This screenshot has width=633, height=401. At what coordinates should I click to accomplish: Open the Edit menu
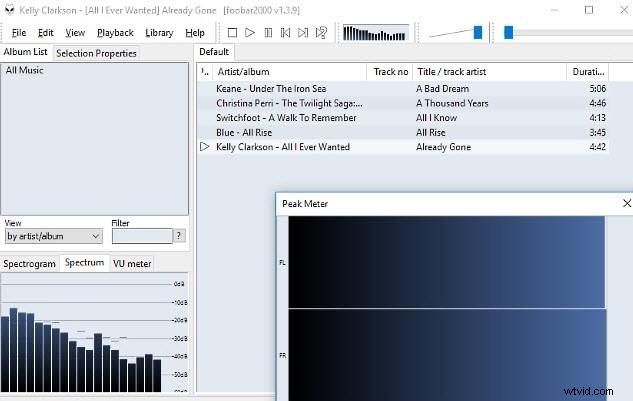pos(46,33)
